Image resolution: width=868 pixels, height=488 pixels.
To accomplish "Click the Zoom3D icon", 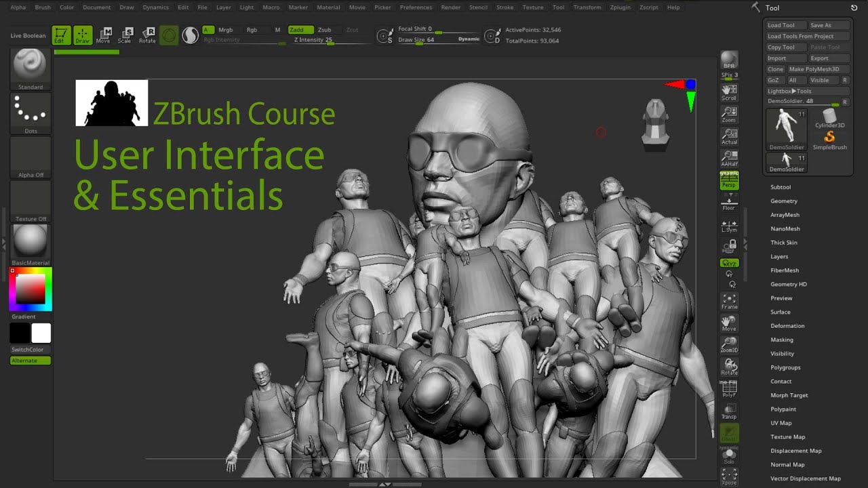I will coord(729,345).
